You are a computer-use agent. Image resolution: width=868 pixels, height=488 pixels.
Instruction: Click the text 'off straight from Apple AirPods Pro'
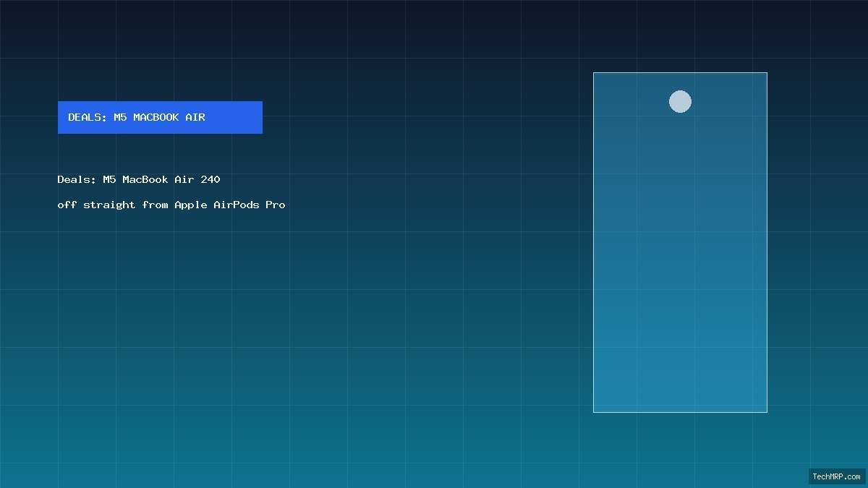point(171,205)
